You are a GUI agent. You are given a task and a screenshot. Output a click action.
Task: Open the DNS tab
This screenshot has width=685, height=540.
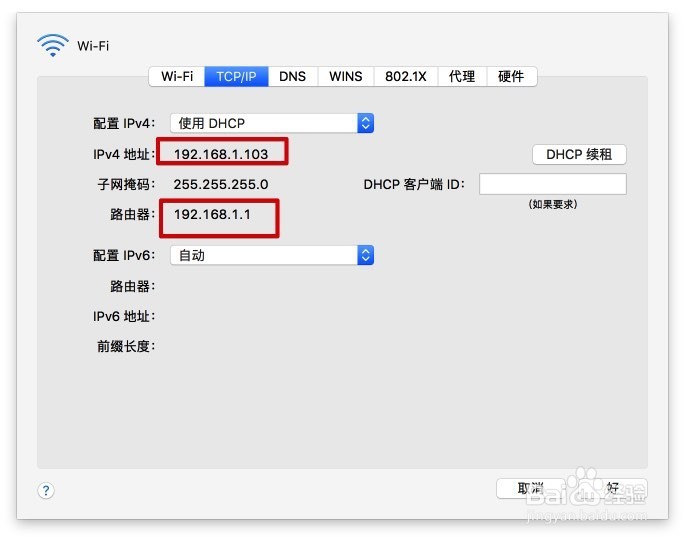tap(293, 76)
